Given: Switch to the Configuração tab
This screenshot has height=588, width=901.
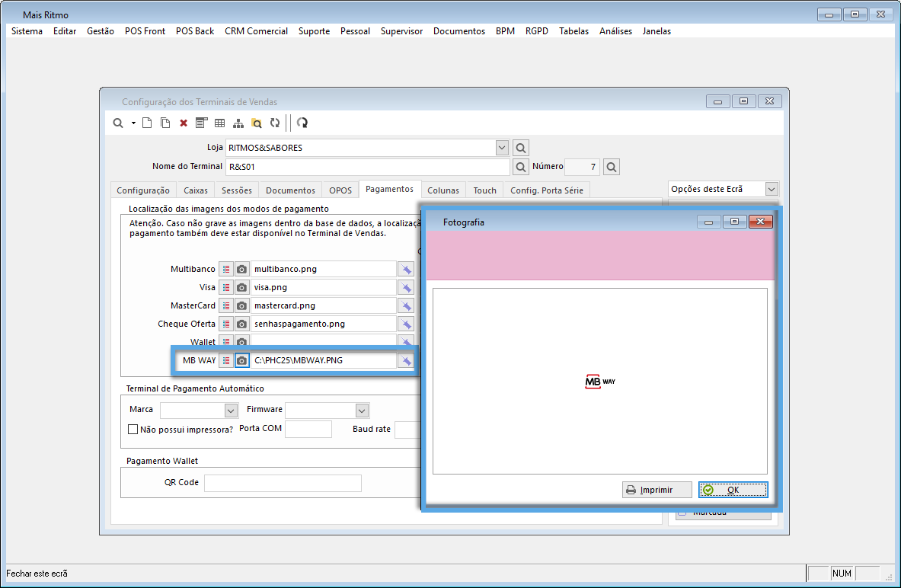Looking at the screenshot, I should [x=143, y=190].
